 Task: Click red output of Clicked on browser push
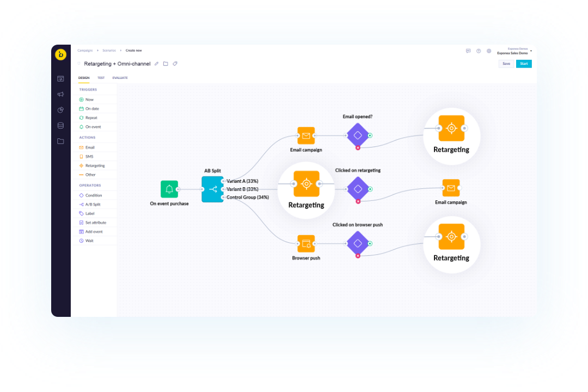click(358, 256)
